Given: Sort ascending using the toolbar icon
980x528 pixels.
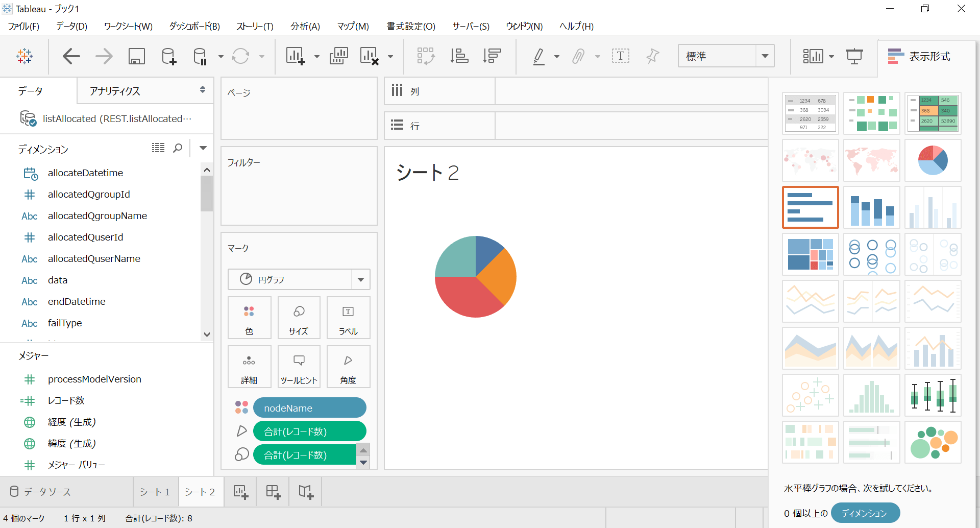Looking at the screenshot, I should [459, 56].
